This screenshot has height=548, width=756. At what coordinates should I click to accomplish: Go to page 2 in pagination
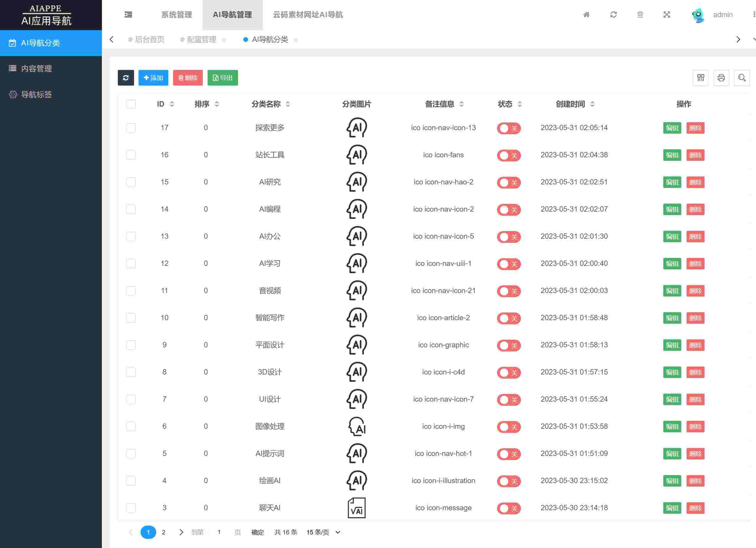coord(164,532)
